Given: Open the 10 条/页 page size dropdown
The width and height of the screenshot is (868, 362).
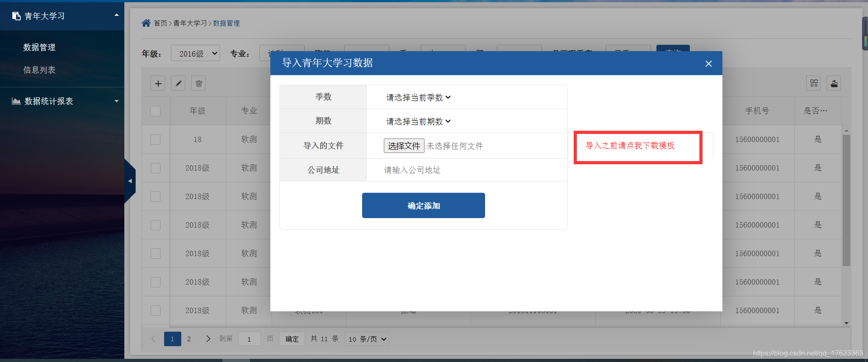Looking at the screenshot, I should coord(367,339).
